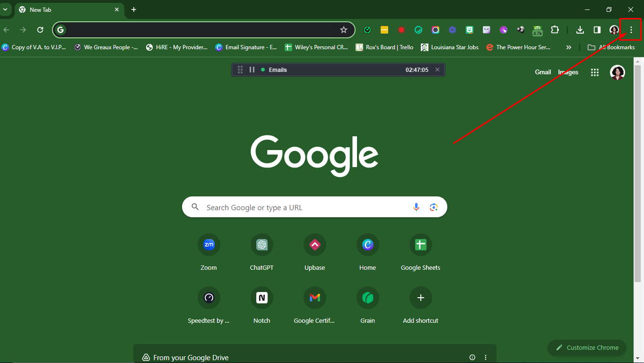Expand hidden bookmarks with the chevron

tap(569, 47)
